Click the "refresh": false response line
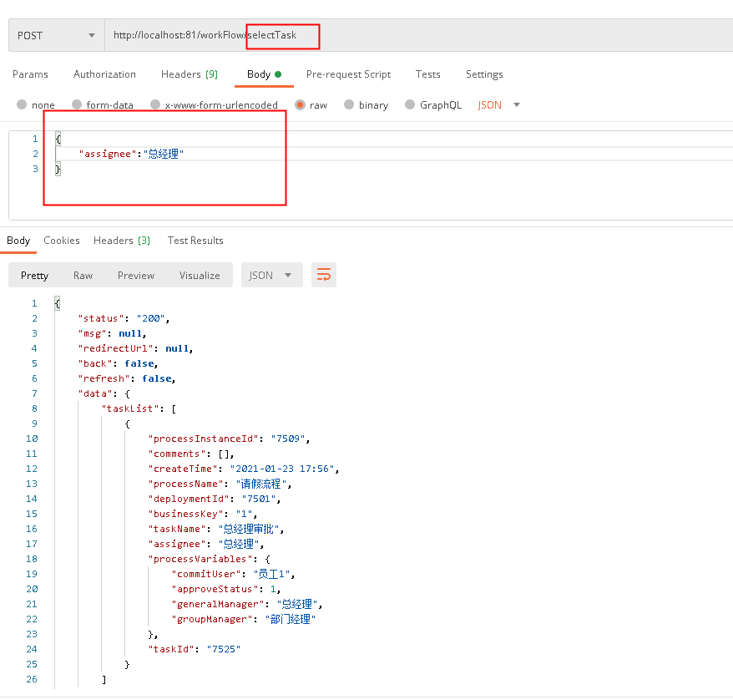 [x=127, y=378]
